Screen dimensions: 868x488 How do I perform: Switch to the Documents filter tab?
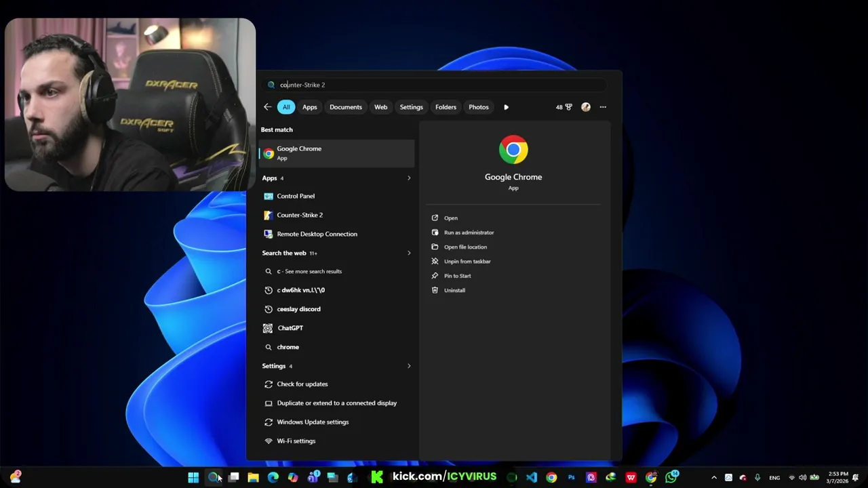[x=346, y=107]
